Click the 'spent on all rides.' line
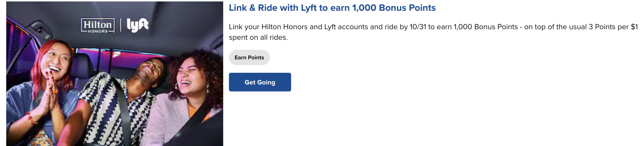The height and width of the screenshot is (146, 644). 258,37
